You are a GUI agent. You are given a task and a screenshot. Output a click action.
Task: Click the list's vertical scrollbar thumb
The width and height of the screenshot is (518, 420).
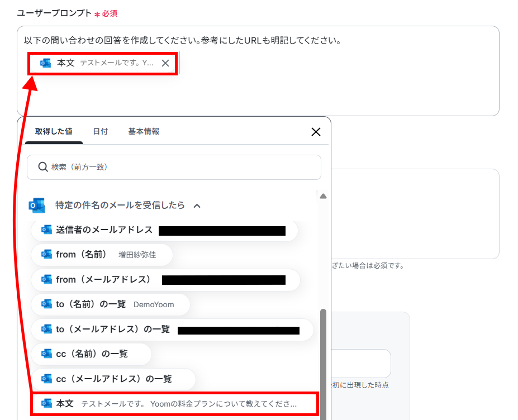pos(324,364)
